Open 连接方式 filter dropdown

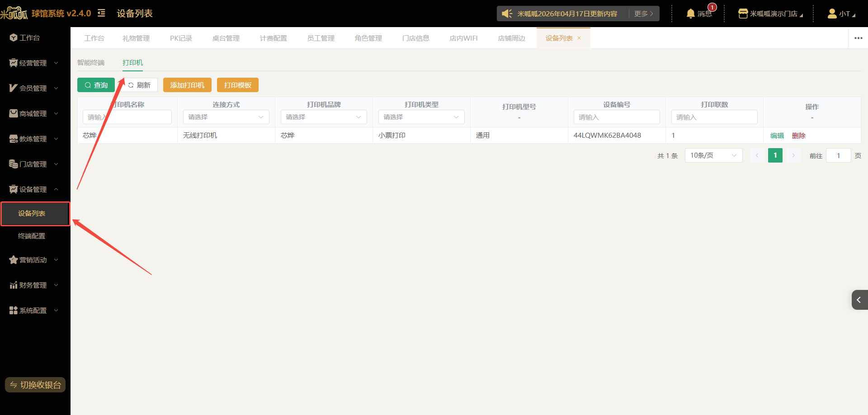226,117
